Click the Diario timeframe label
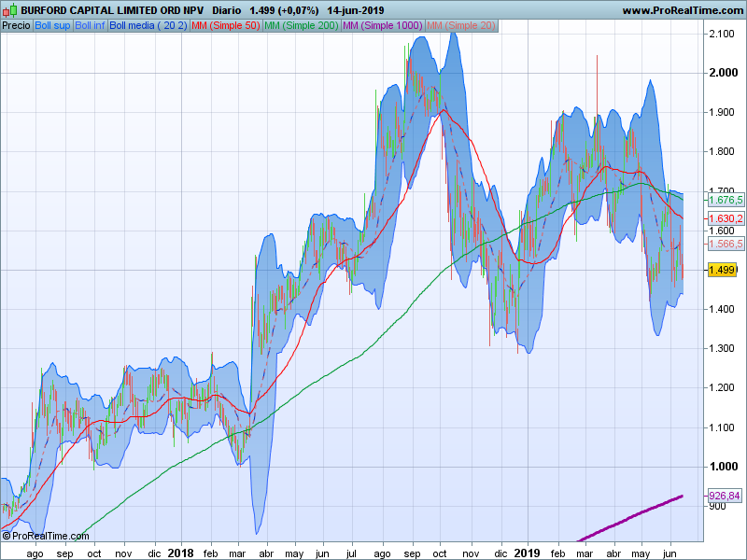This screenshot has height=560, width=747. [226, 10]
